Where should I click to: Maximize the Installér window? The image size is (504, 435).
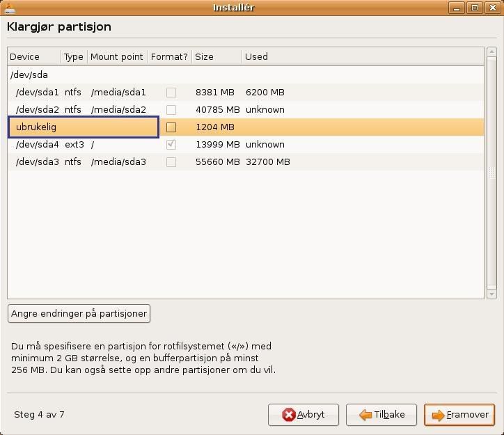click(x=475, y=8)
